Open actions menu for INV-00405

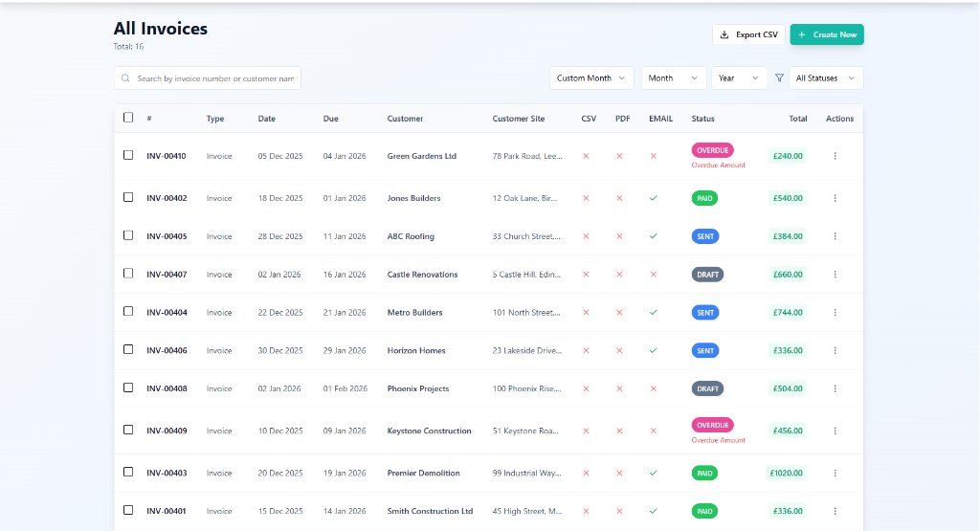[x=835, y=236]
